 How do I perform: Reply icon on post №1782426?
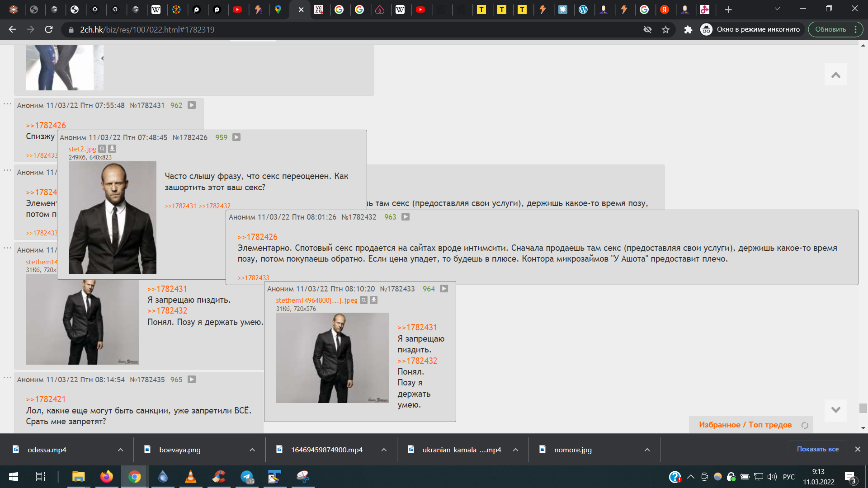coord(236,137)
